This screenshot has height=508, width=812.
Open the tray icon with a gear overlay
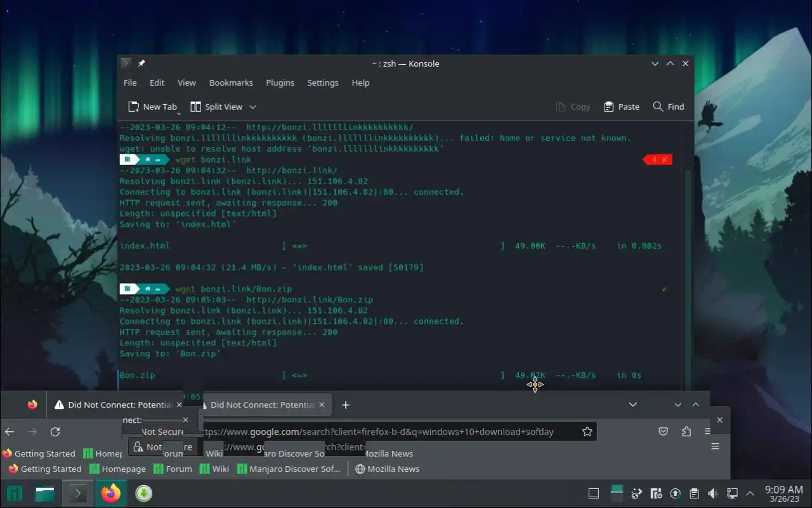657,493
